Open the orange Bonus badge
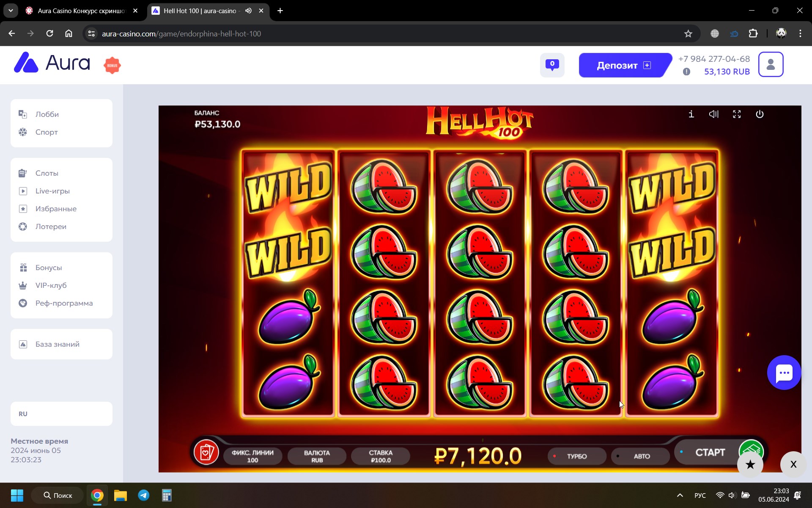The image size is (812, 508). coord(112,65)
